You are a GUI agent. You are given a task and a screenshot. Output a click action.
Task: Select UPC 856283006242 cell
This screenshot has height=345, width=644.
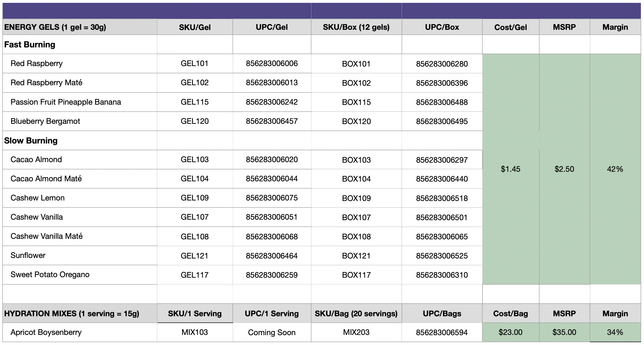coord(272,102)
